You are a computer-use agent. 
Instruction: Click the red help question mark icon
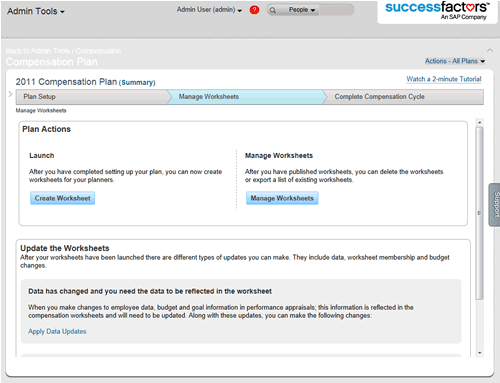point(254,10)
